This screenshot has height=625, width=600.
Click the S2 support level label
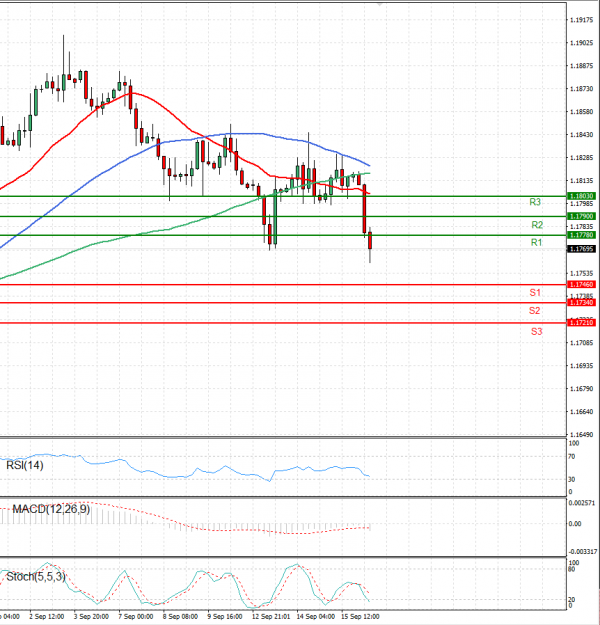(534, 311)
